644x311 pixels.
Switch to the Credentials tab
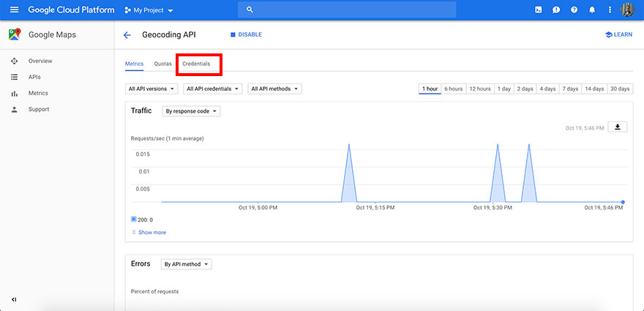click(x=196, y=64)
